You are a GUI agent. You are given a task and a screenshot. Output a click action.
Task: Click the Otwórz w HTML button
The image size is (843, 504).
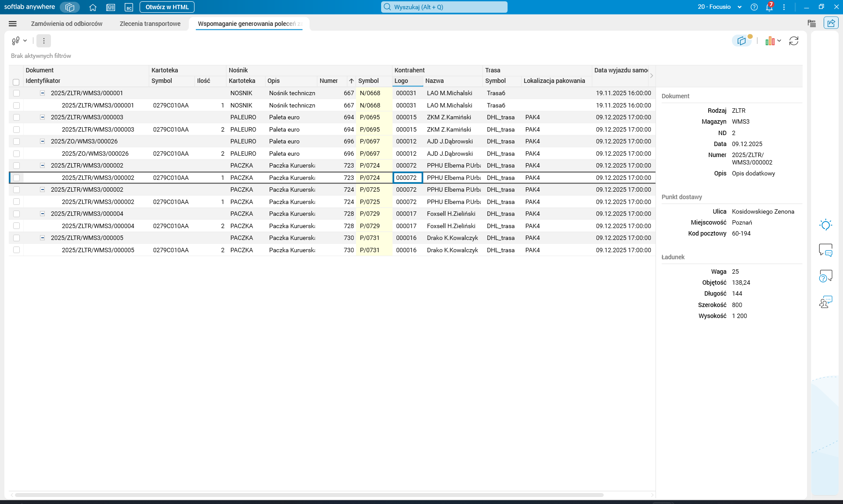point(167,7)
